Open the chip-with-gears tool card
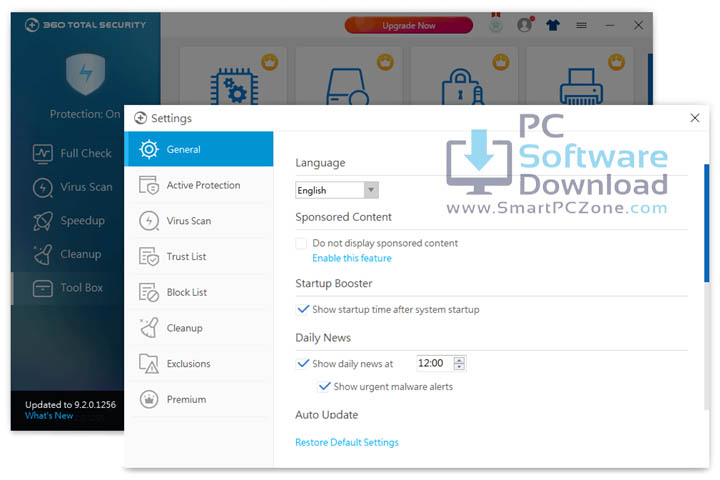 [x=233, y=76]
